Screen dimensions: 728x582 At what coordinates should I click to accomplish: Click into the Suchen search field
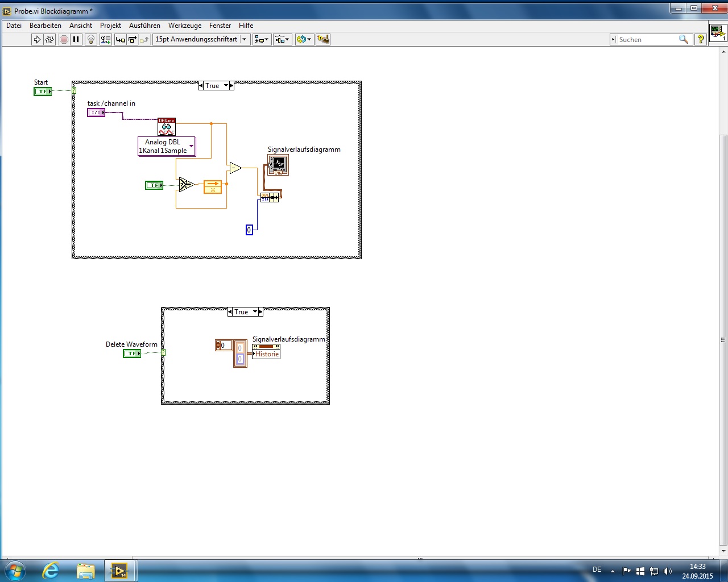[x=647, y=39]
